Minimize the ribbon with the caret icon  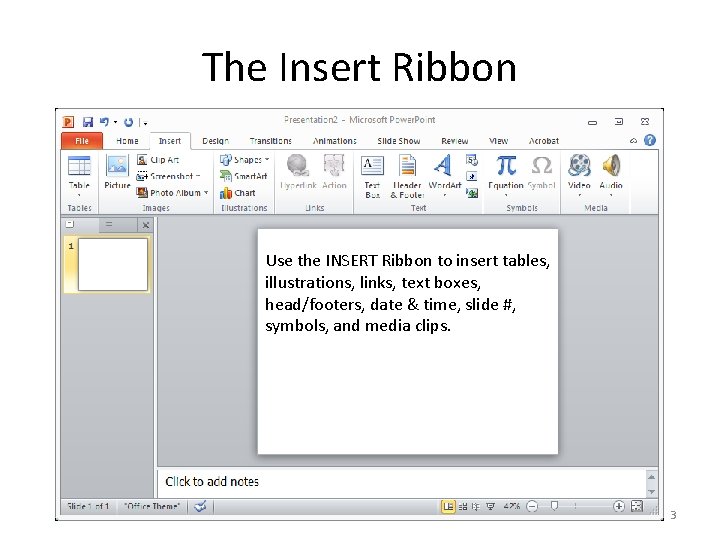click(x=634, y=141)
